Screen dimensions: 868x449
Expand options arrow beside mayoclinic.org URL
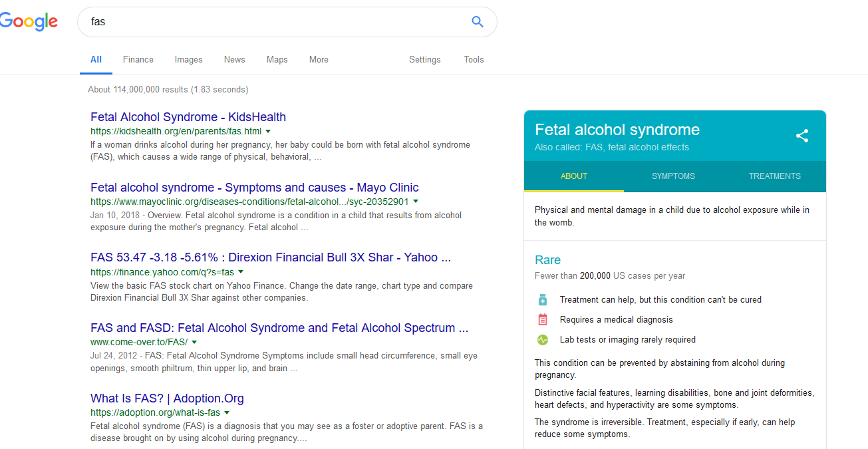[x=416, y=201]
